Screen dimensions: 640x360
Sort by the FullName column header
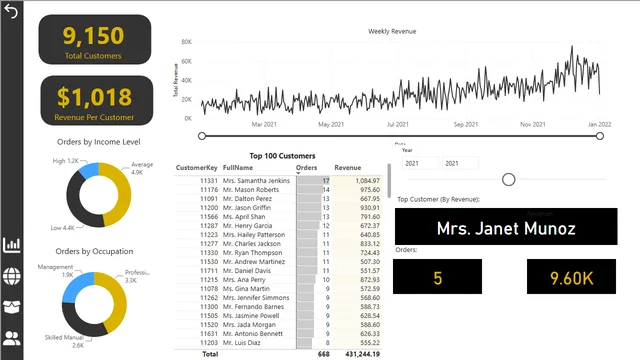point(238,168)
